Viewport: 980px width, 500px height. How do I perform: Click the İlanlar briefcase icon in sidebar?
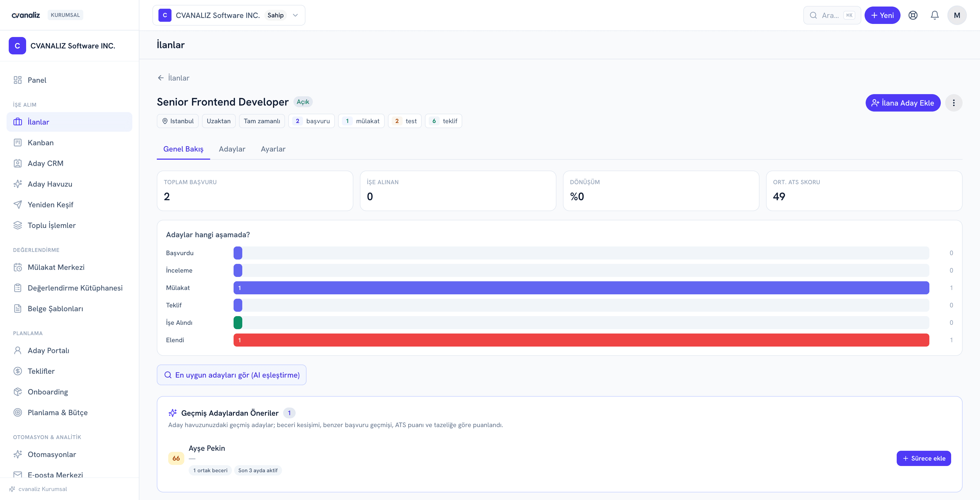(x=17, y=122)
